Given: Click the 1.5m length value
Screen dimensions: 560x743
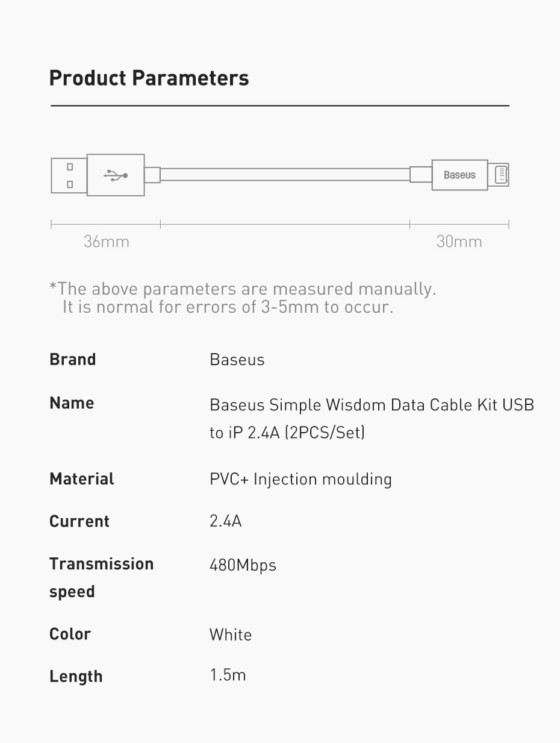Looking at the screenshot, I should coord(228,675).
